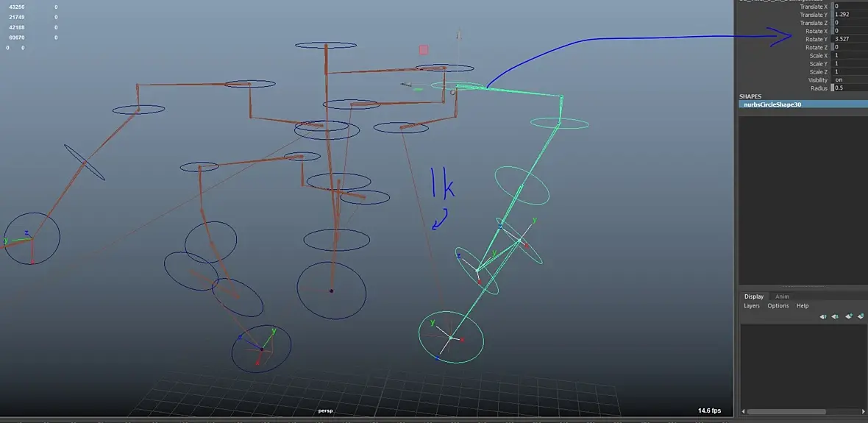
Task: Click the layer editor horizontal scrollbar
Action: pyautogui.click(x=786, y=411)
